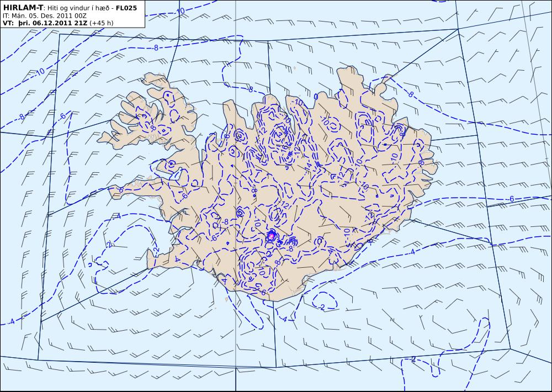Screen dimensions: 552x392
Task: Click the "-14" isotherm label
Action: [307, 167]
